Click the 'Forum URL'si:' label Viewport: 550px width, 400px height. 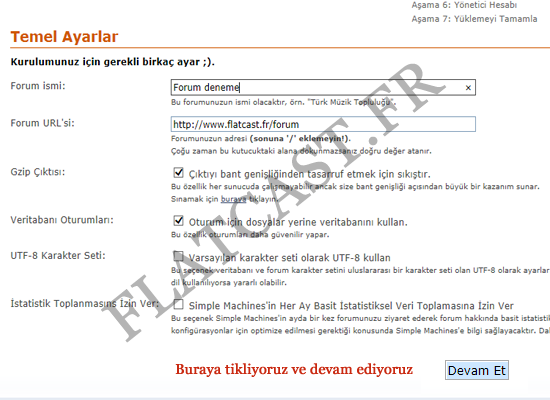42,123
